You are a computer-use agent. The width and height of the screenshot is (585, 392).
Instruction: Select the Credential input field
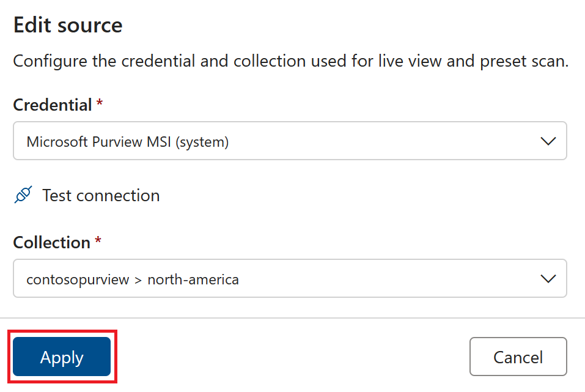point(290,141)
